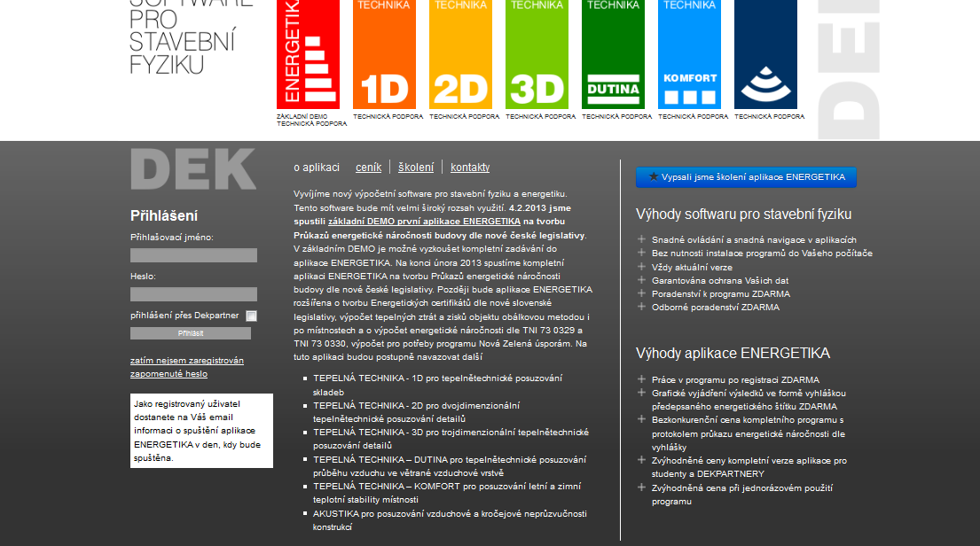Click the 'Garantována ochrana Vašich dat' text
Image resolution: width=980 pixels, height=546 pixels.
pos(720,280)
